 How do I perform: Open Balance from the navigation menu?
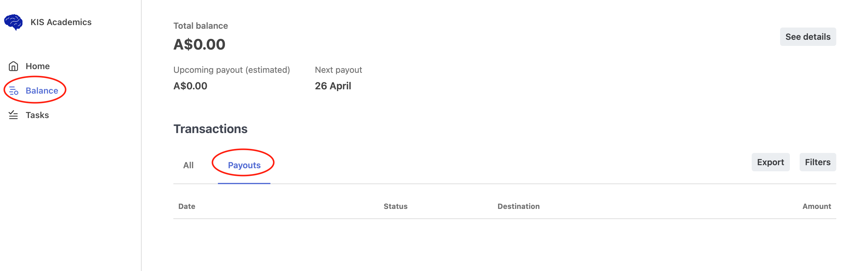[x=42, y=90]
